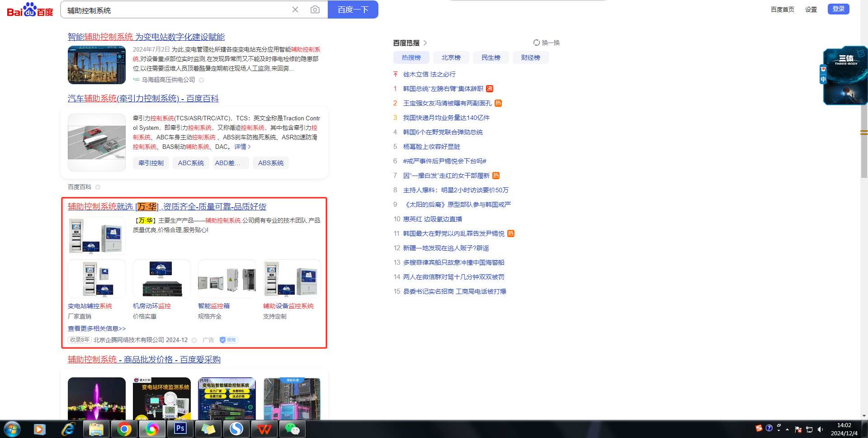Open the 民生榜 tab
This screenshot has width=868, height=438.
click(x=491, y=57)
